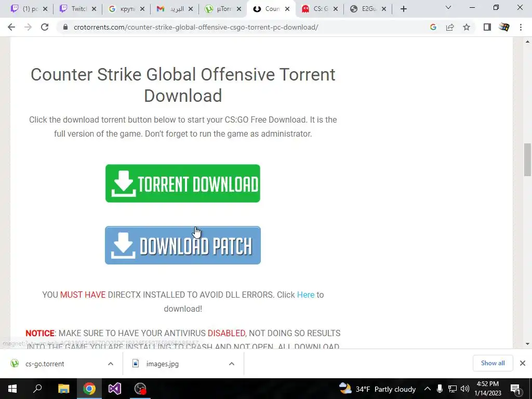Open the clock showing 4:52 PM

point(487,389)
